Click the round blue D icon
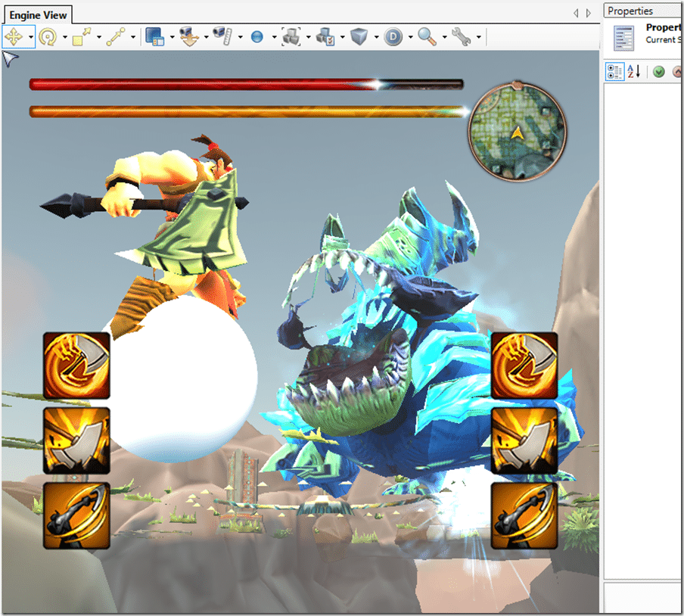 393,36
